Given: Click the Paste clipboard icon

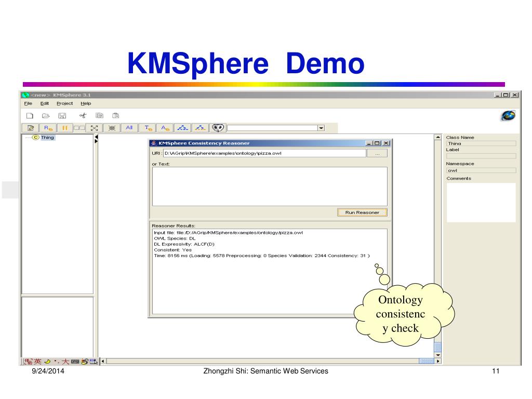Looking at the screenshot, I should (116, 116).
